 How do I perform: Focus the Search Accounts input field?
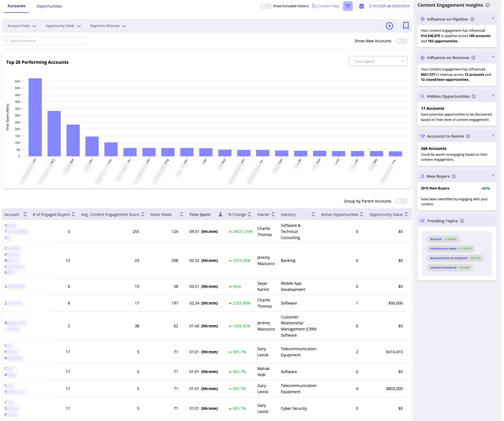tap(44, 41)
